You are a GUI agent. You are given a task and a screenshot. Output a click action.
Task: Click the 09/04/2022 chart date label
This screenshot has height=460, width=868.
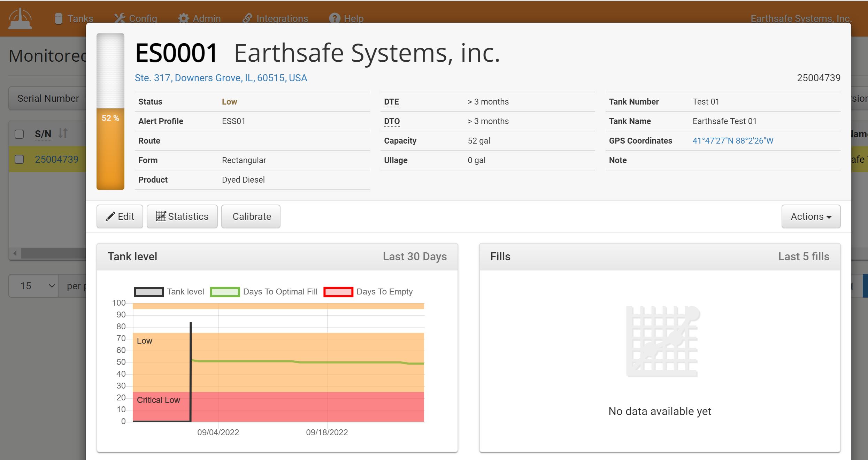pyautogui.click(x=218, y=432)
